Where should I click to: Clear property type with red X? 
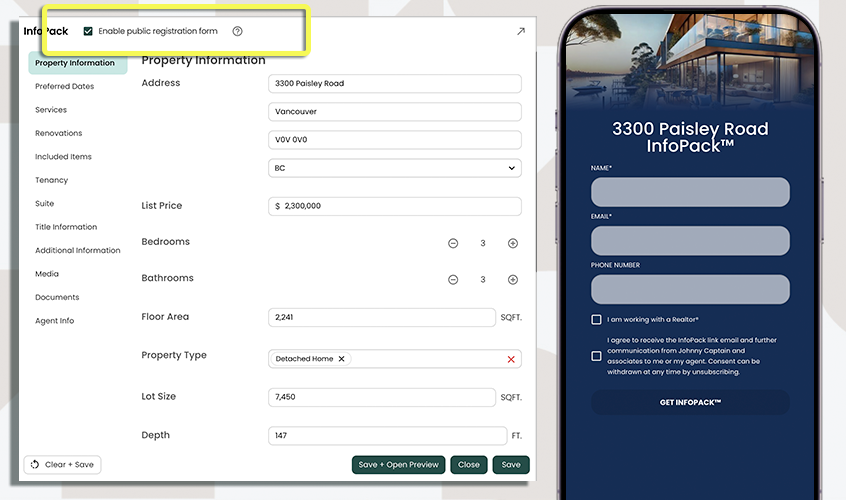(511, 359)
